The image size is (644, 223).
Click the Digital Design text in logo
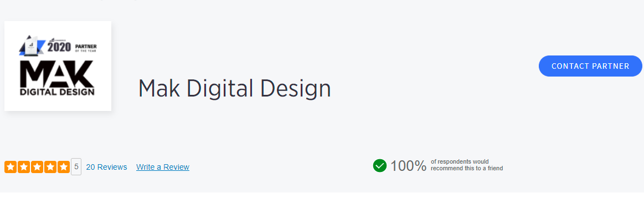57,92
